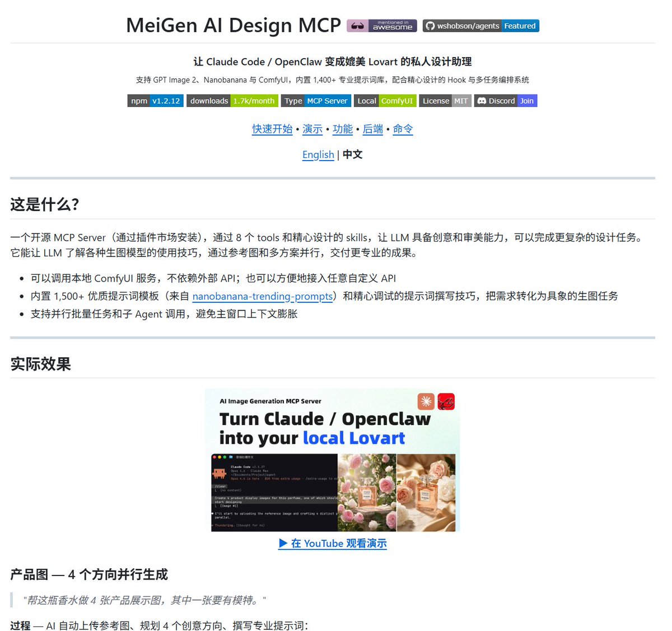The width and height of the screenshot is (672, 631).
Task: Jump to 演示 section
Action: click(x=312, y=129)
